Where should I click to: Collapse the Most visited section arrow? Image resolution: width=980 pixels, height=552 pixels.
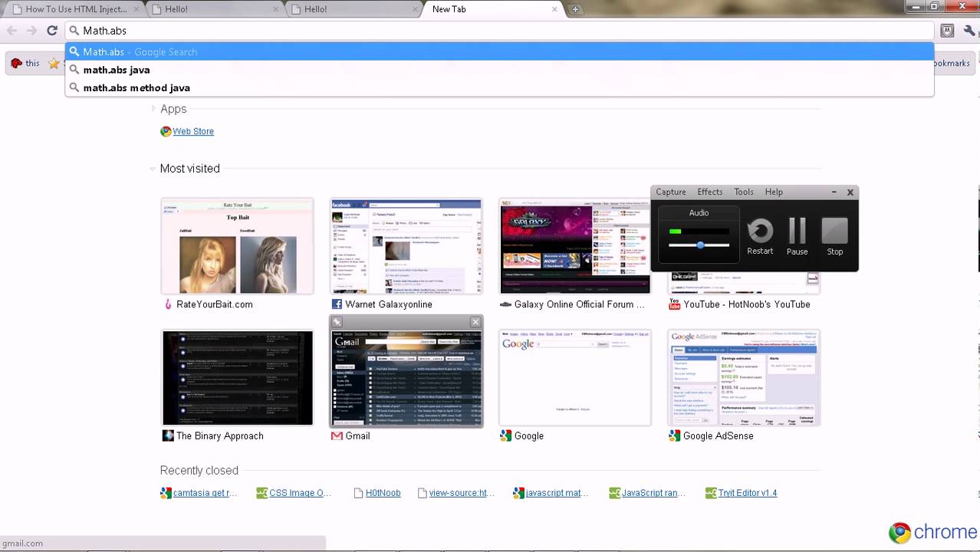[x=153, y=169]
